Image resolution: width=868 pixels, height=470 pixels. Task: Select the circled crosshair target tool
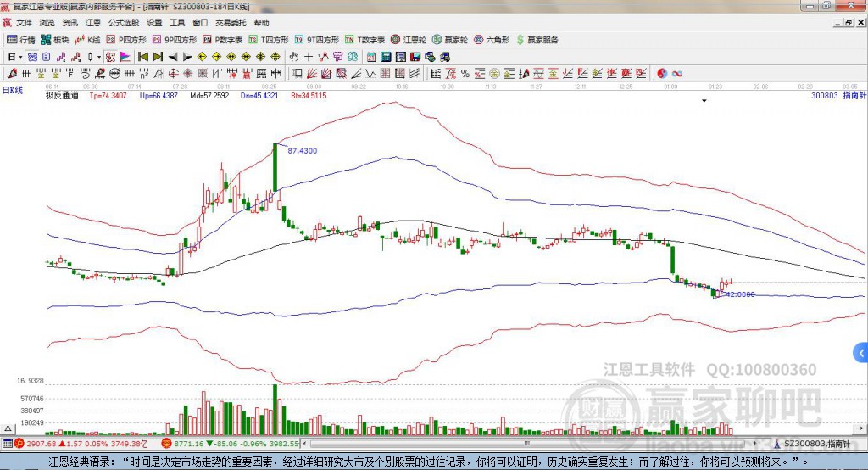click(x=173, y=74)
